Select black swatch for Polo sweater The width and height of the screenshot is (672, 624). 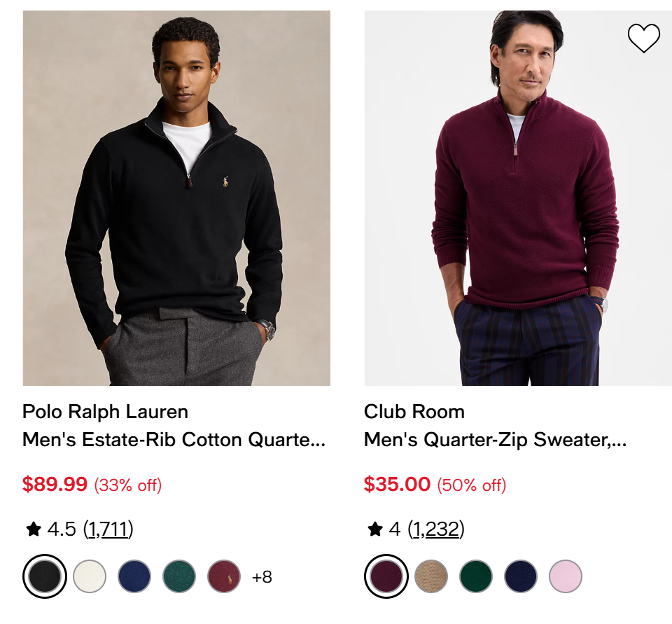coord(45,576)
